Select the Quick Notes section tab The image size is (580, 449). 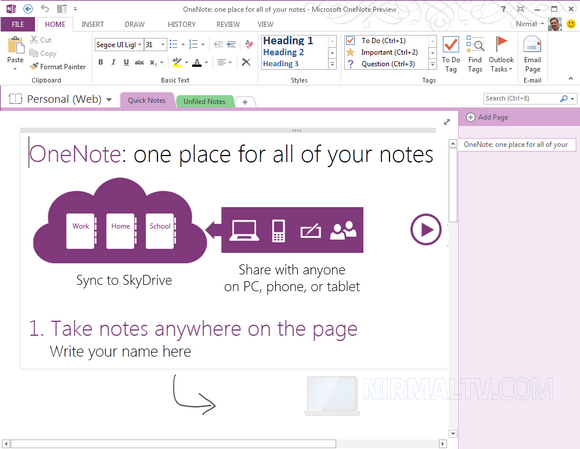pyautogui.click(x=147, y=100)
